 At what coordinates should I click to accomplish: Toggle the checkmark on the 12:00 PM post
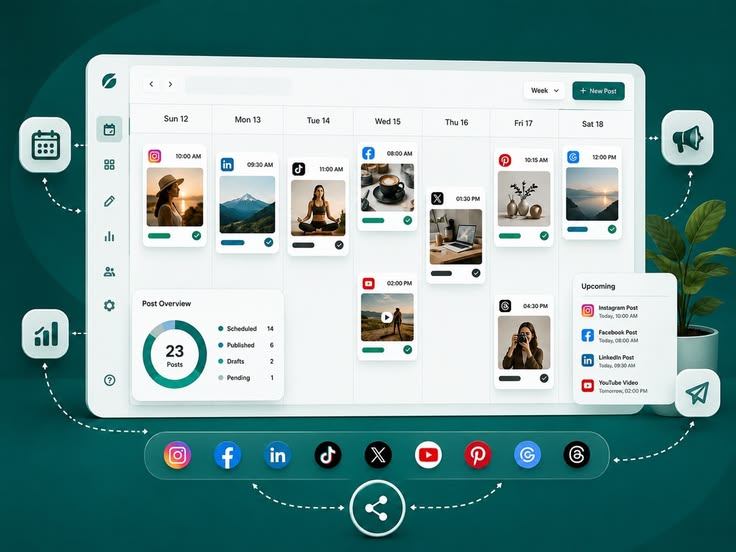click(x=612, y=229)
